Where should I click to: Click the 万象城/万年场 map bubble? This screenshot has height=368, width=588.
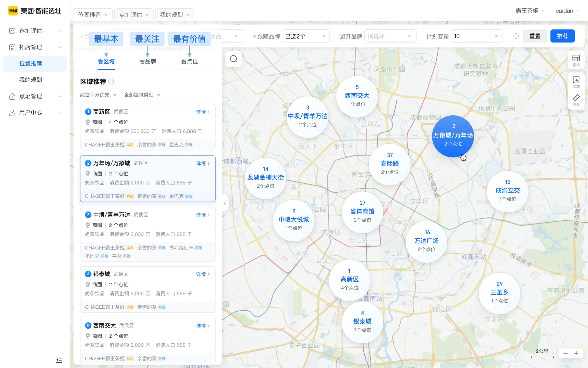(x=453, y=136)
